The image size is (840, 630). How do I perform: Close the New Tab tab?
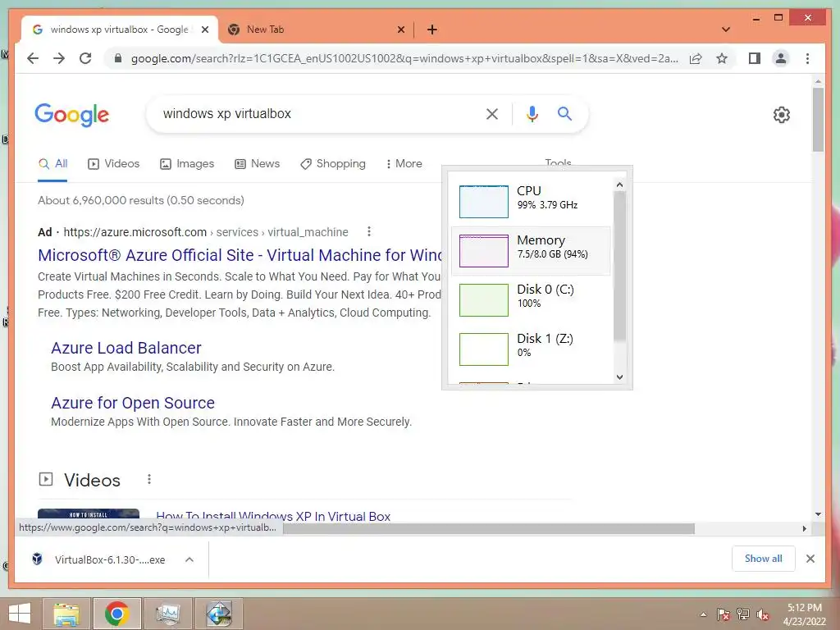[x=400, y=30]
